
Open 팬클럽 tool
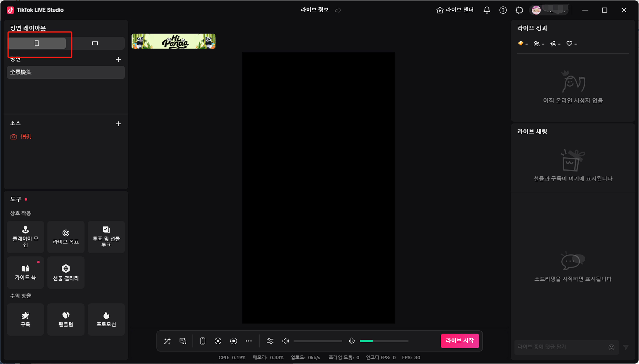[x=66, y=320]
